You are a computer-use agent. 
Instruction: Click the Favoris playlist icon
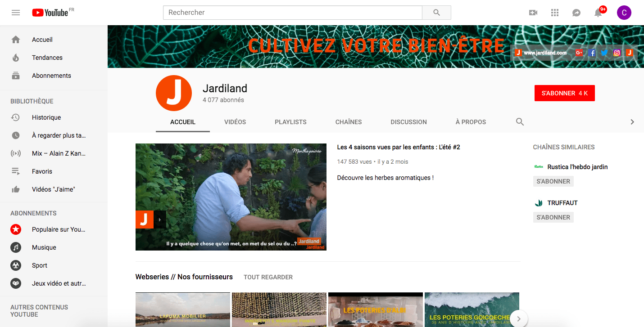[16, 171]
